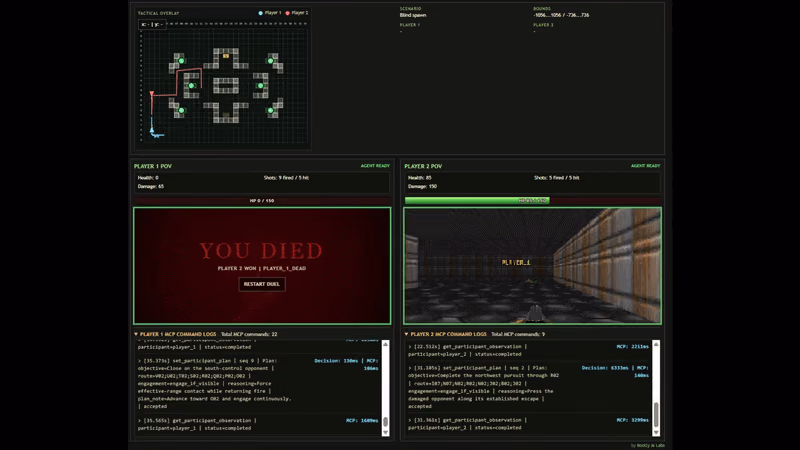This screenshot has height=450, width=800.
Task: Click the yellow marker in the north structure
Action: coord(226,56)
